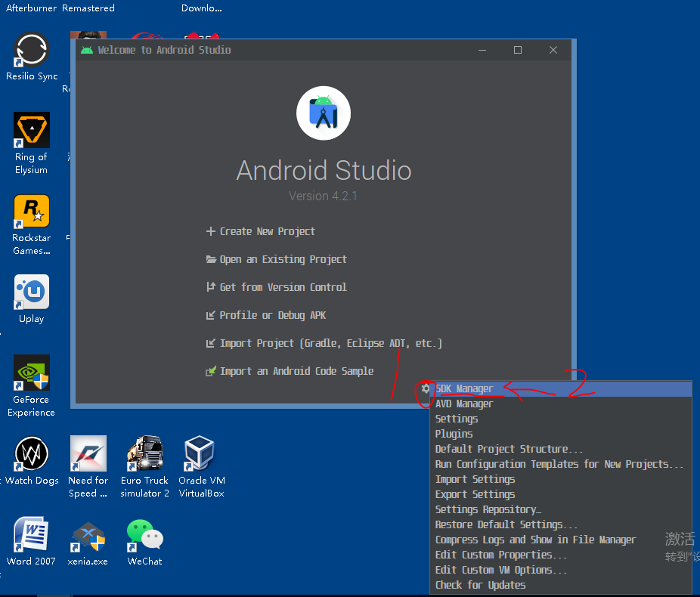This screenshot has height=597, width=700.
Task: Launch GeForce Experience shortcut
Action: (x=31, y=386)
